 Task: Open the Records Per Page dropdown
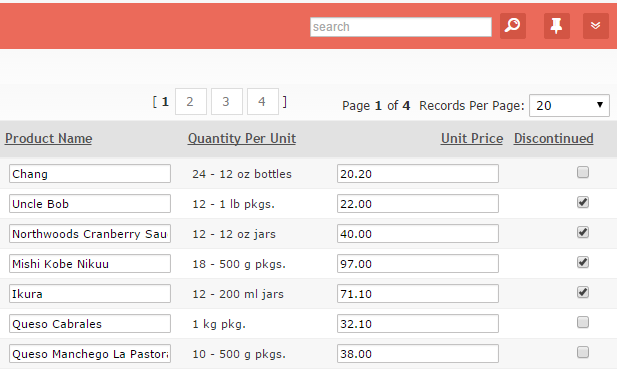569,105
